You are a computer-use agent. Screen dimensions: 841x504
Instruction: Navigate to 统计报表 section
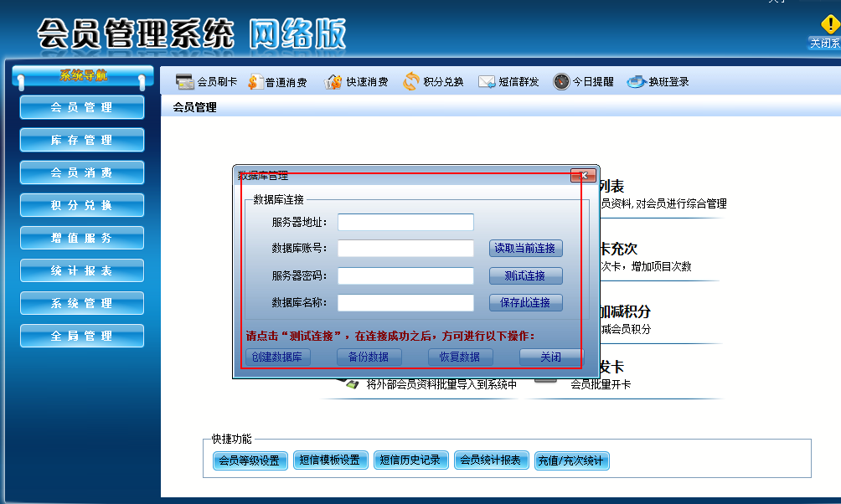click(81, 270)
